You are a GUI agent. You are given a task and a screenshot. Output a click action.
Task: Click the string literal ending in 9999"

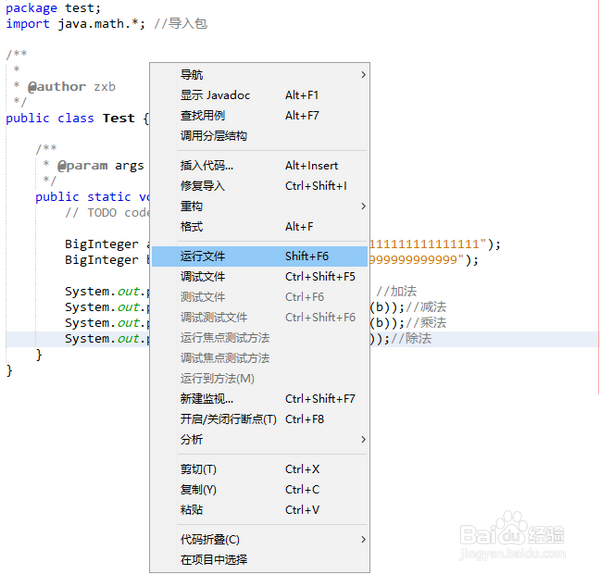point(417,260)
